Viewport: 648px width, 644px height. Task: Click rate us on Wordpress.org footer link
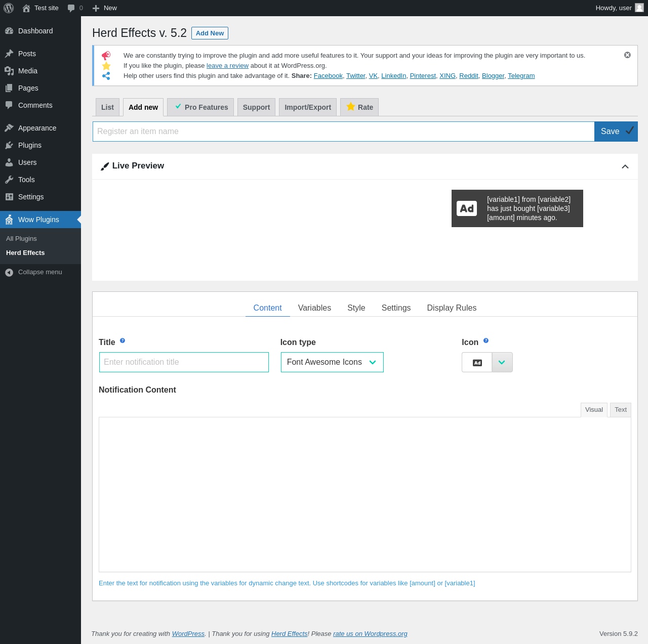(370, 634)
